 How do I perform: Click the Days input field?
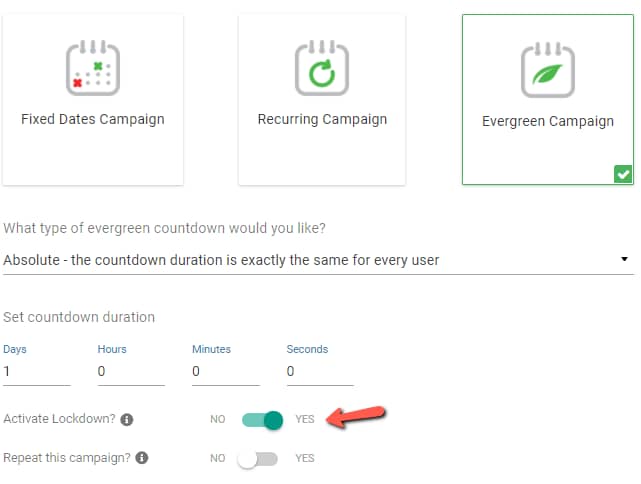[37, 372]
